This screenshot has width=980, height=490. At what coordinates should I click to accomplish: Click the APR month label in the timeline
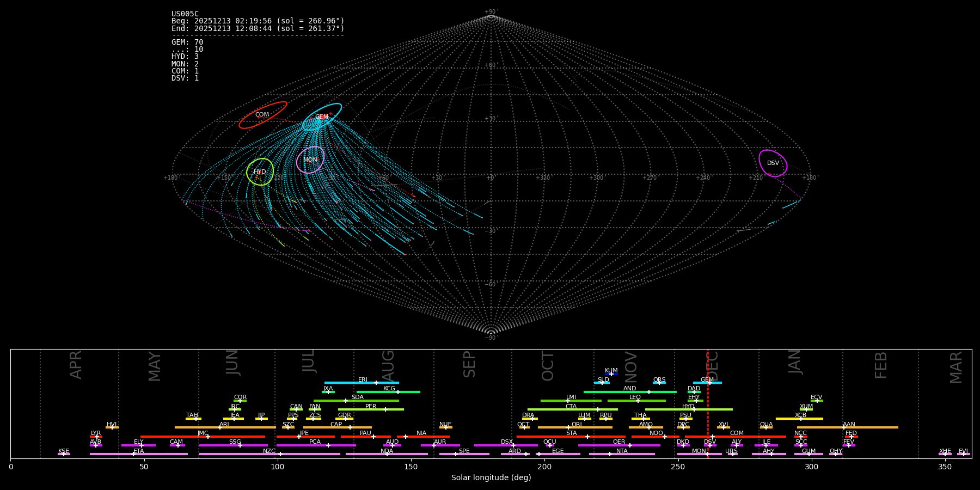76,365
